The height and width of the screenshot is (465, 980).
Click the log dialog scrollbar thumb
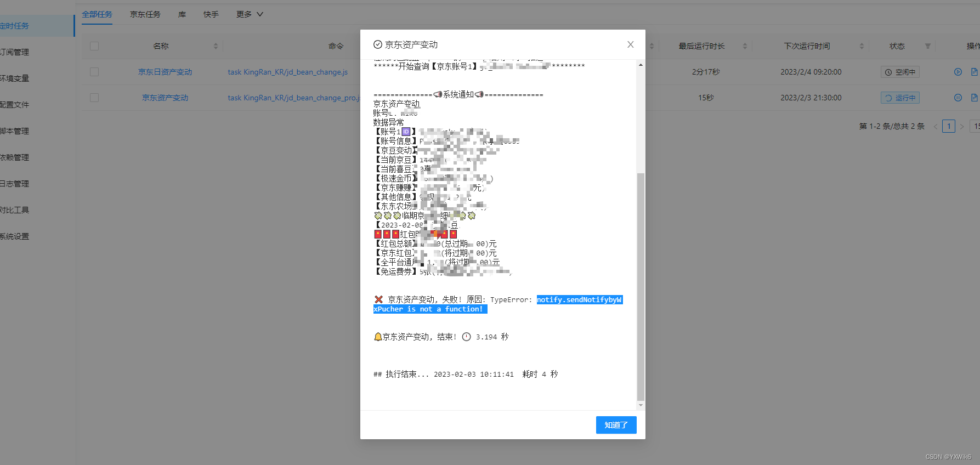[x=641, y=287]
